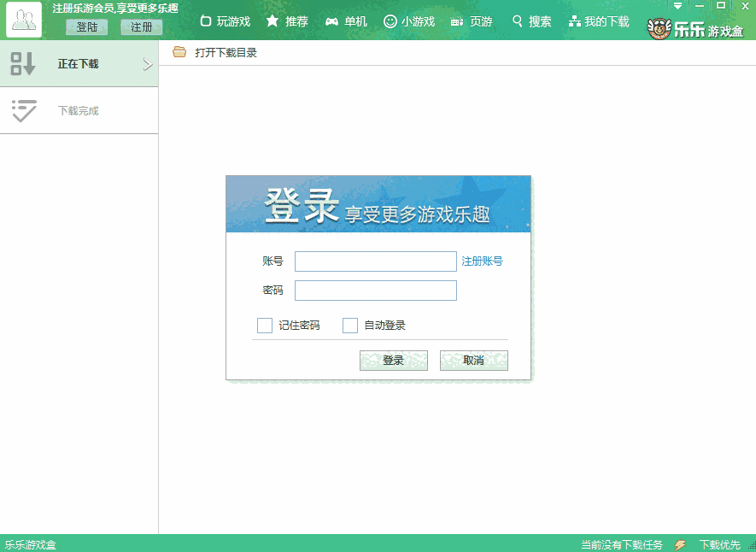
Task: Click the gamepad icon for 单机
Action: pos(331,21)
